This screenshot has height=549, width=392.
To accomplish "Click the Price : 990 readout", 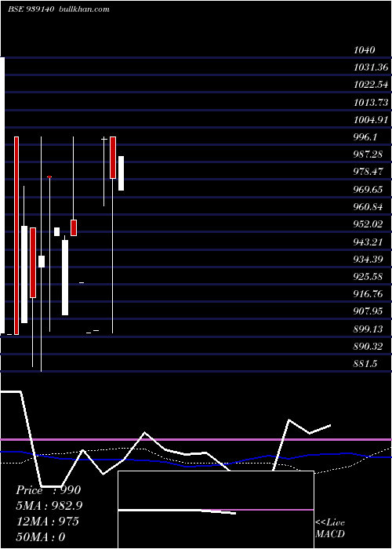I will [49, 490].
